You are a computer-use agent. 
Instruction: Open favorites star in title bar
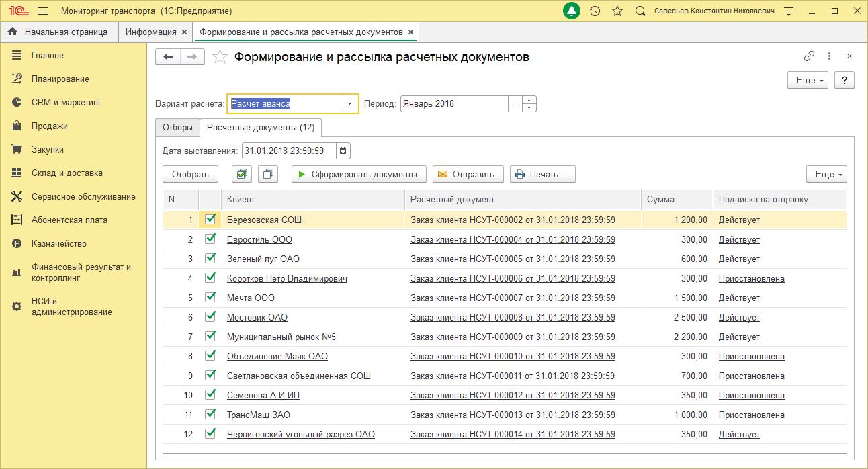617,11
